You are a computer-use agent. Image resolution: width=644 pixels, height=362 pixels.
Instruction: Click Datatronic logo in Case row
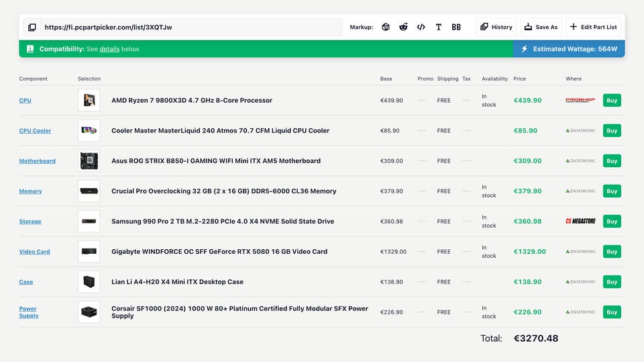(x=580, y=282)
